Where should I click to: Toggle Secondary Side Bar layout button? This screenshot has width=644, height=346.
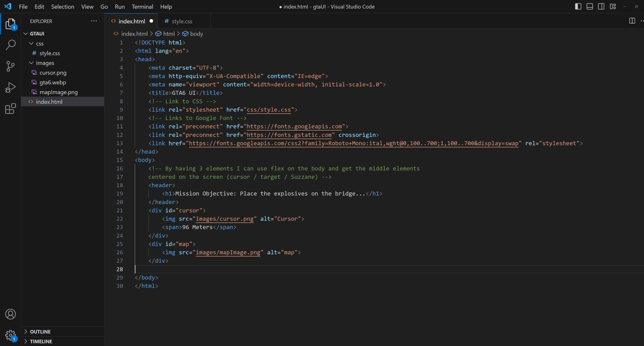tap(601, 6)
